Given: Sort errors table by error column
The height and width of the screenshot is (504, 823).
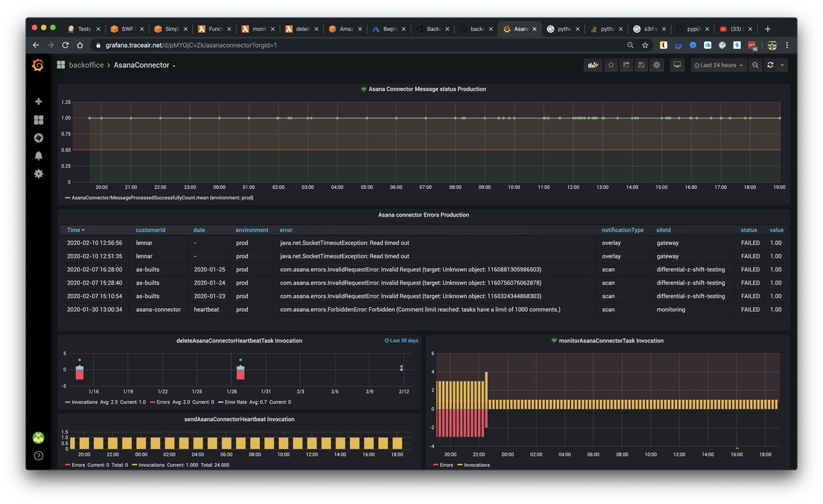Looking at the screenshot, I should click(x=285, y=230).
